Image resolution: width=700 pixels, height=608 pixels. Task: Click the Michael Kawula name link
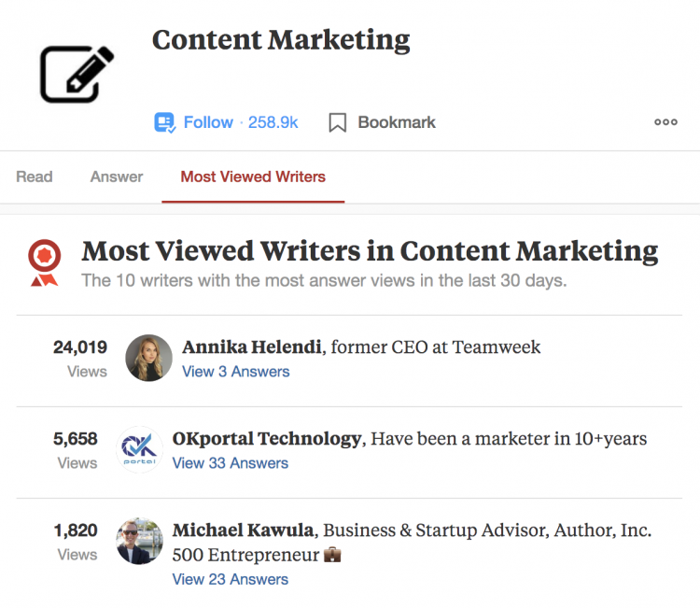point(244,530)
